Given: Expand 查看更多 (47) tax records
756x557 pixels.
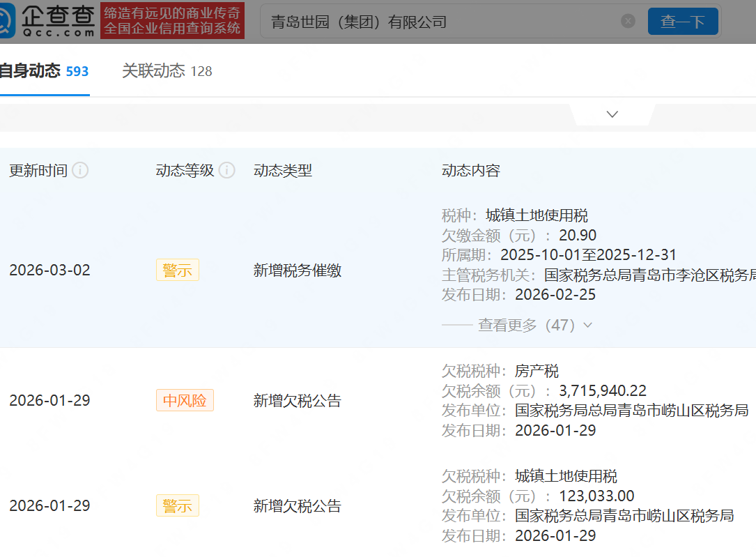Looking at the screenshot, I should point(534,325).
